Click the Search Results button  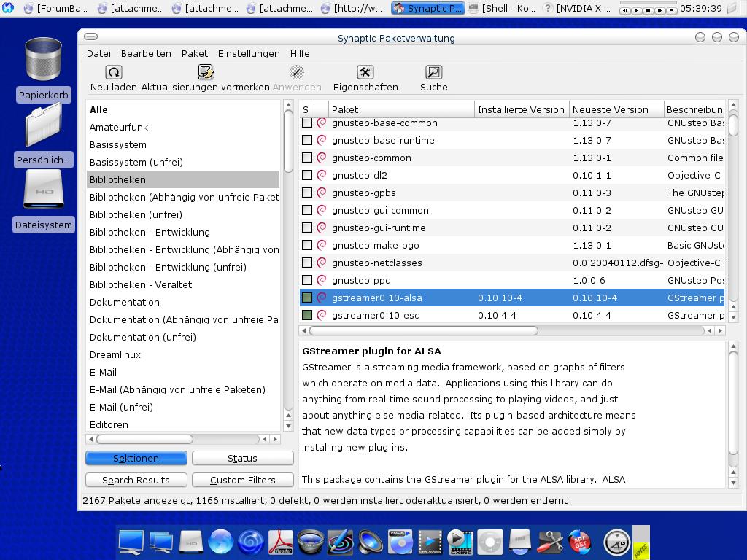pos(136,480)
